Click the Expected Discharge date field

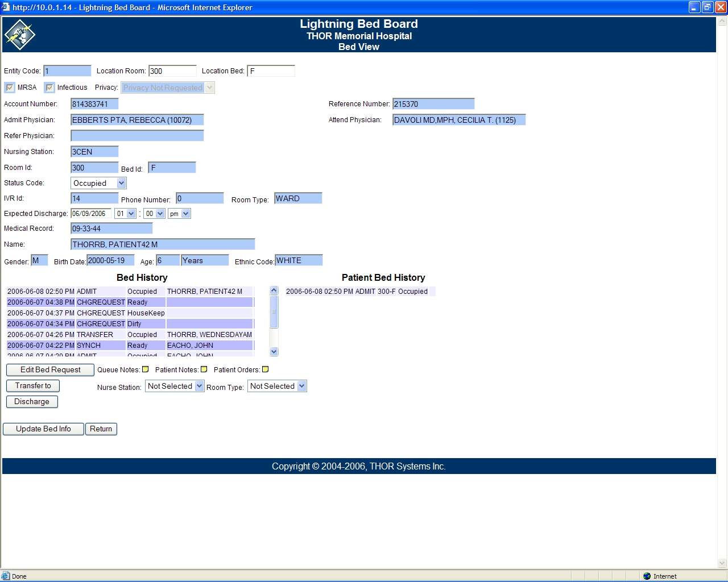(x=91, y=214)
